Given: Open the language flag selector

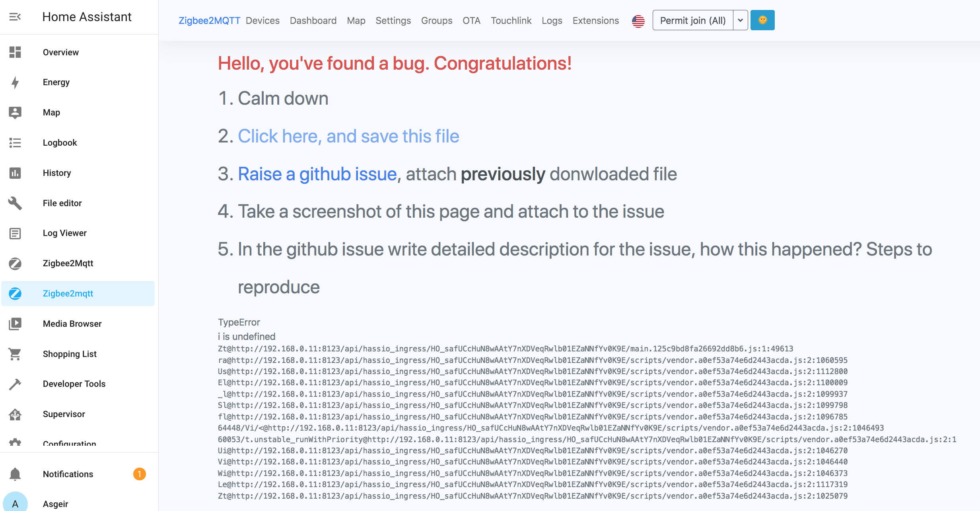Looking at the screenshot, I should coord(638,21).
